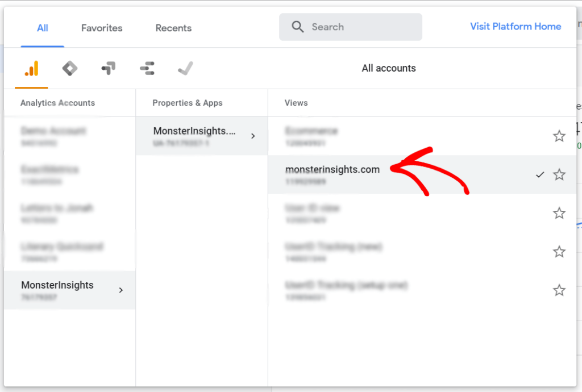582x392 pixels.
Task: Open the Surveys checkmark platform icon
Action: 185,68
